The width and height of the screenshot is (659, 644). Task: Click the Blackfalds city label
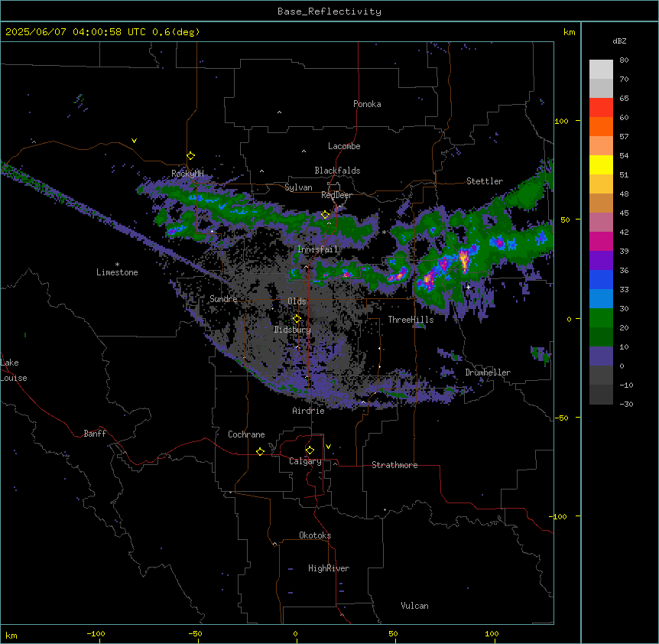(337, 171)
